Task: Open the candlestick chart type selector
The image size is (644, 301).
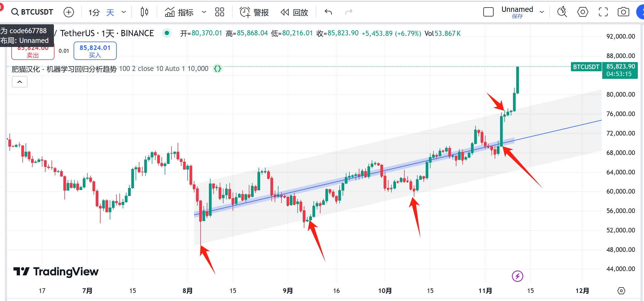Action: point(144,12)
